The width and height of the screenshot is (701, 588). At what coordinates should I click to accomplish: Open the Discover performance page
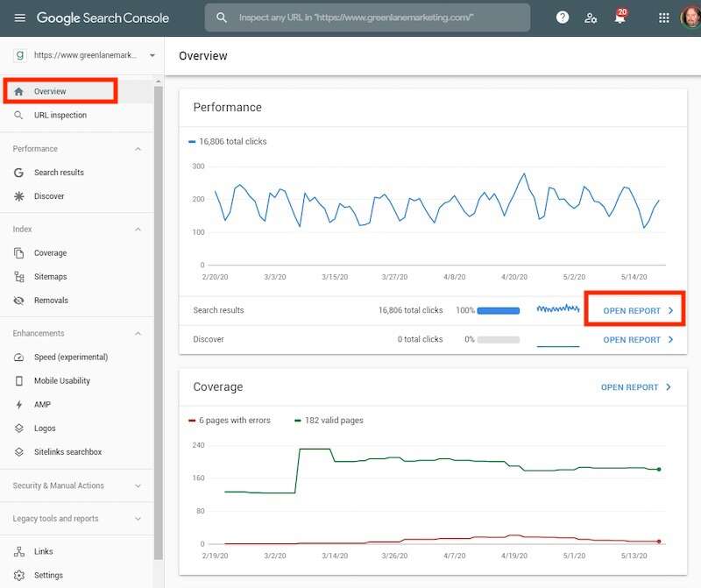click(76, 196)
